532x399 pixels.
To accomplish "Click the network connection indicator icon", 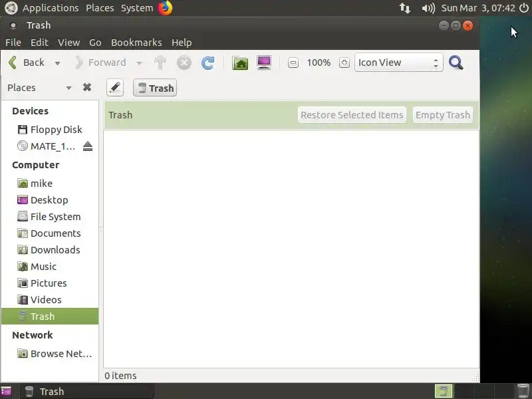I will coord(405,8).
